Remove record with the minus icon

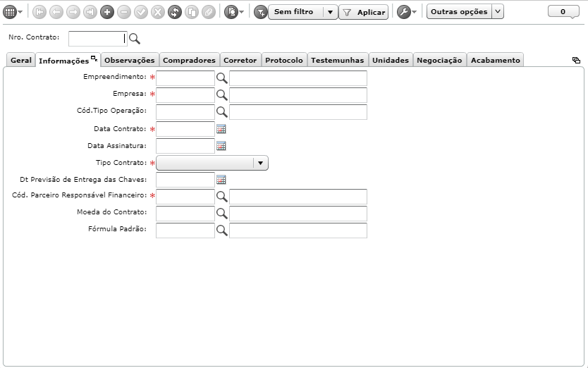pyautogui.click(x=124, y=12)
